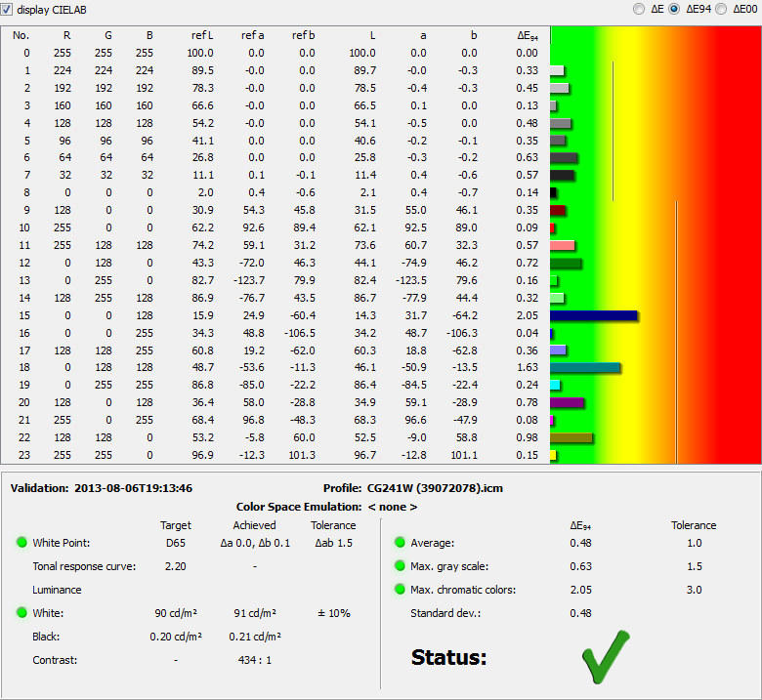Click the dark gray bar for row 6
Screen dimensions: 762x700
564,157
